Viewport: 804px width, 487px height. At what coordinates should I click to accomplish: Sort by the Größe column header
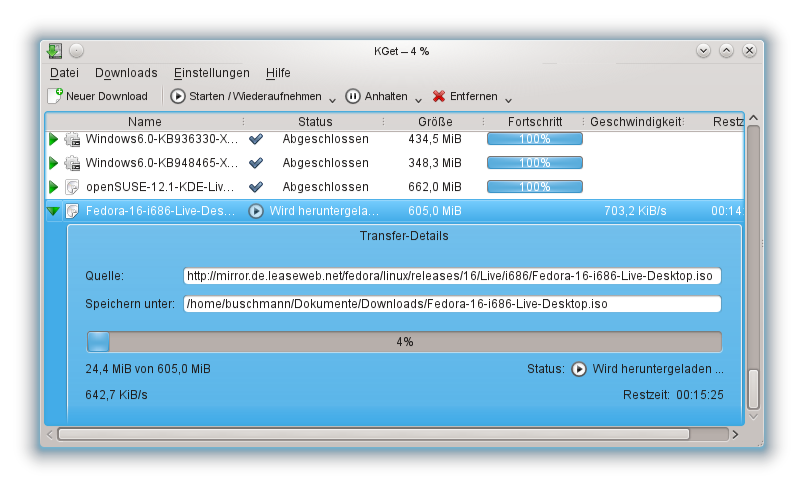[x=435, y=121]
